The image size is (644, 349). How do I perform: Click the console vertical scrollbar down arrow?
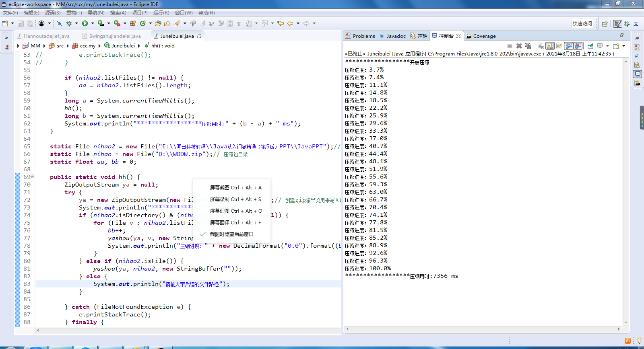626,322
